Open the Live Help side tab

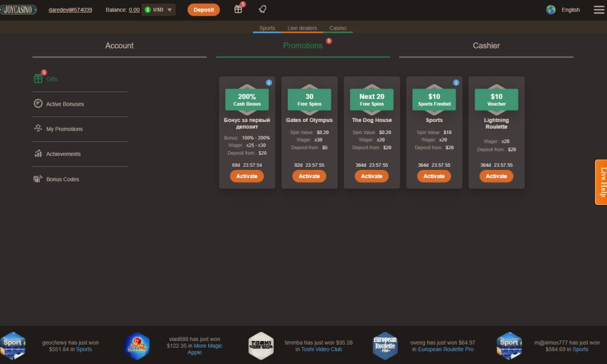point(601,182)
